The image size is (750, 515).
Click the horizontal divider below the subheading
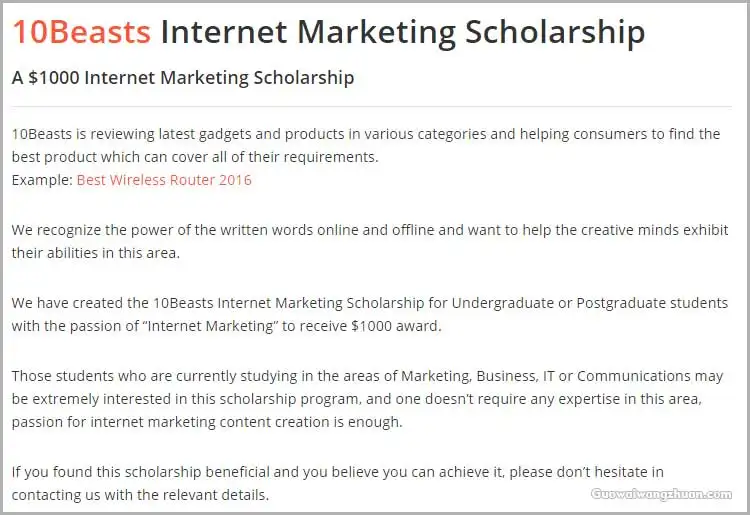click(372, 107)
